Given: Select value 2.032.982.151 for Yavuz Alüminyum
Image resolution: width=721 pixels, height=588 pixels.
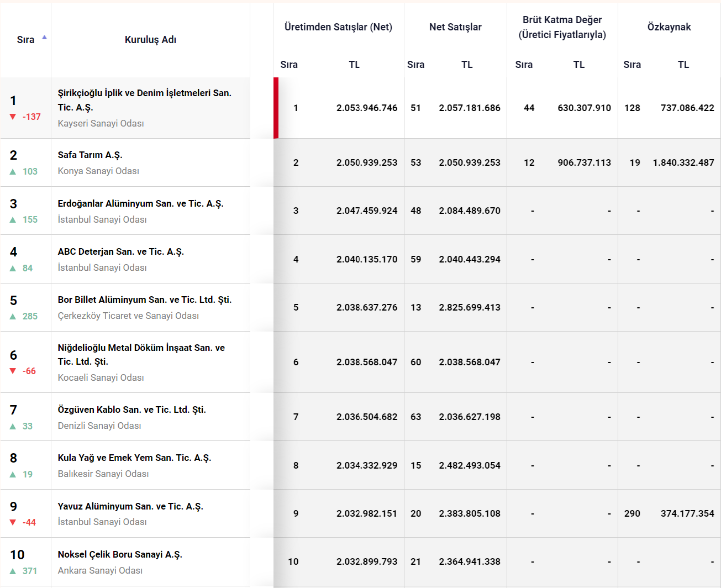Looking at the screenshot, I should (367, 513).
